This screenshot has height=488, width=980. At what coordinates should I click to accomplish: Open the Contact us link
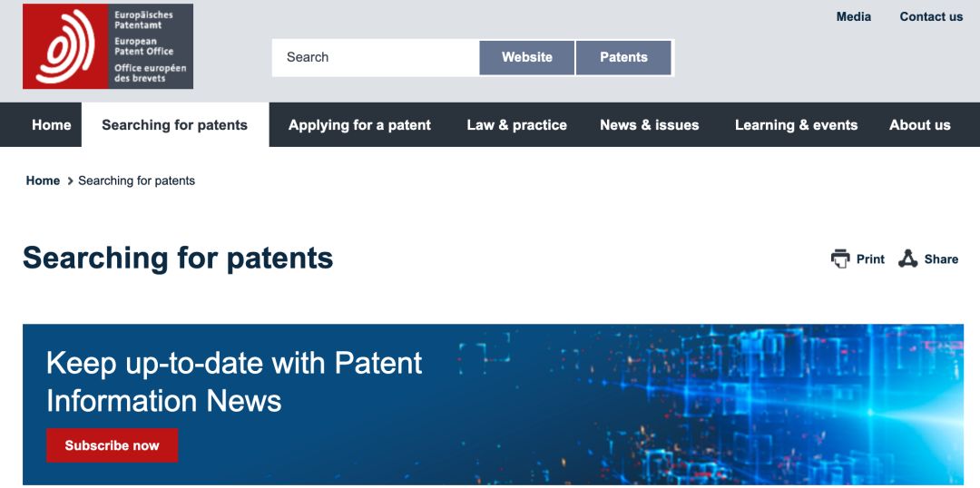tap(931, 17)
